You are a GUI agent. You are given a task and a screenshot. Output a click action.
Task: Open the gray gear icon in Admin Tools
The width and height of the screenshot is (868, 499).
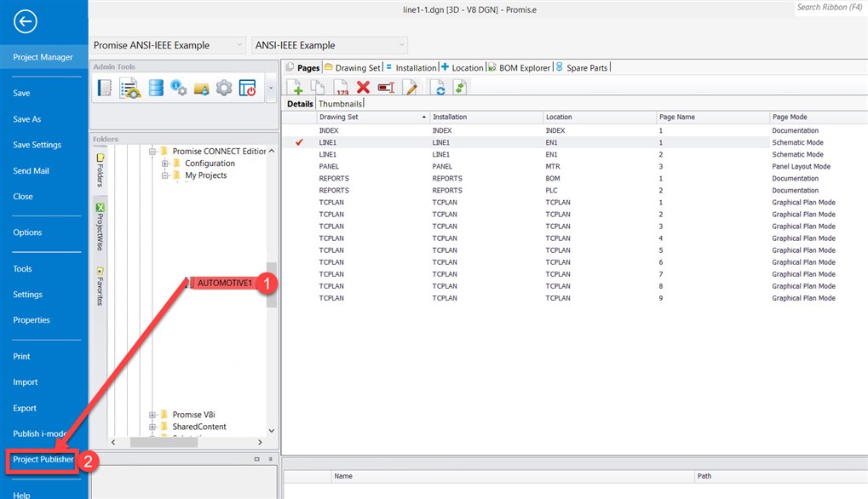(224, 88)
